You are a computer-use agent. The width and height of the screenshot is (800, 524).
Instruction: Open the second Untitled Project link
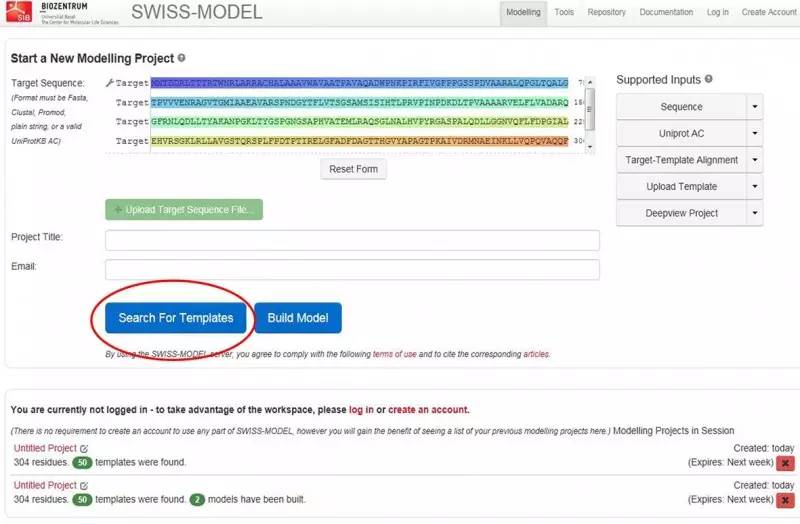click(x=45, y=485)
